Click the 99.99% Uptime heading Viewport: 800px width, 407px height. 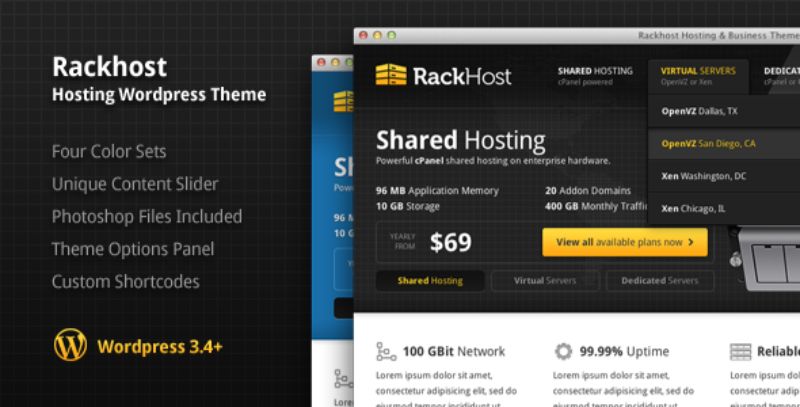point(624,351)
